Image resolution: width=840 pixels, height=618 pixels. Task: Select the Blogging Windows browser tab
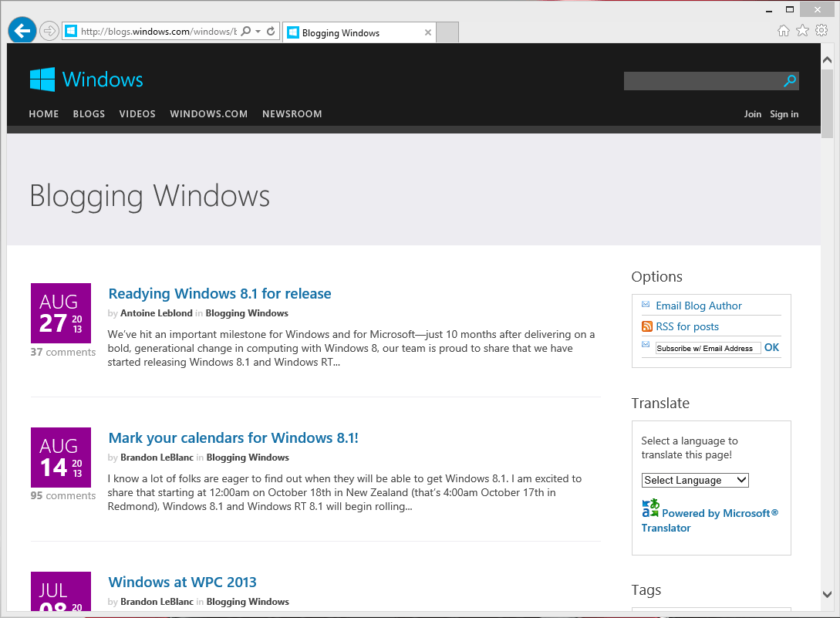[x=359, y=32]
